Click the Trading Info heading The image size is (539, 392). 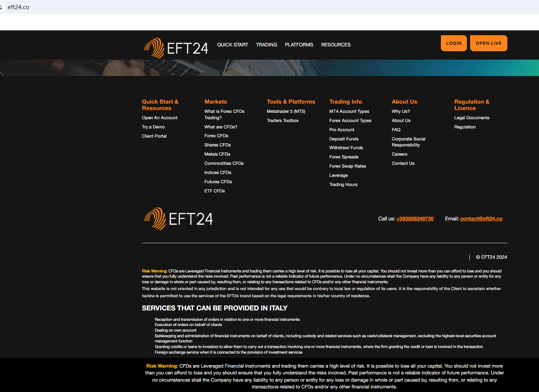point(346,102)
